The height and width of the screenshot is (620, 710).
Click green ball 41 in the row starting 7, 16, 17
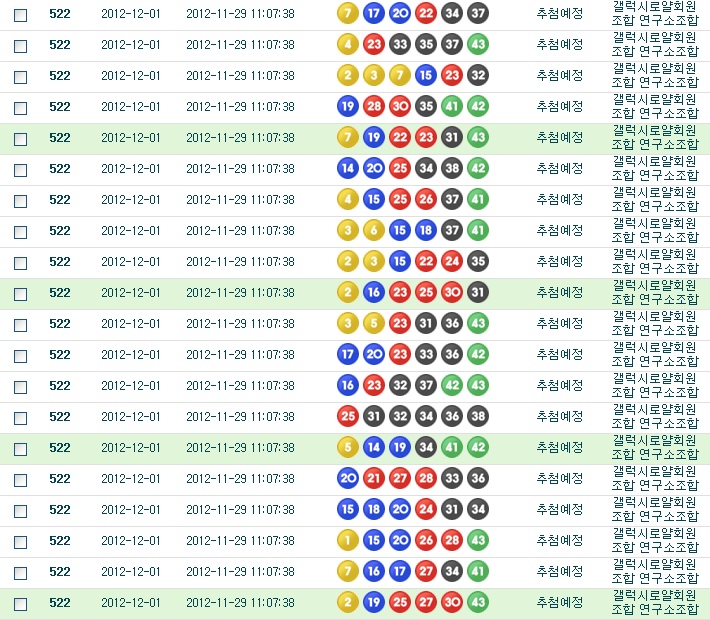[478, 571]
